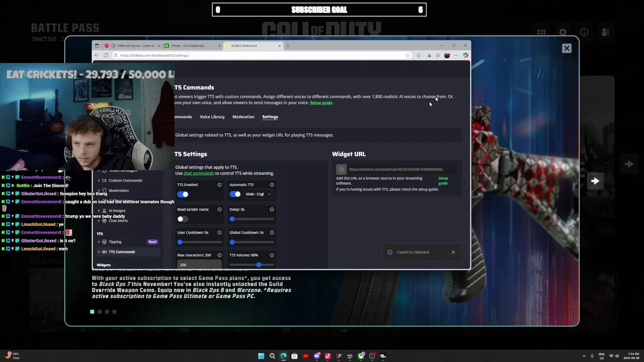
Task: Show info for TTS Volume
Action: click(x=272, y=255)
